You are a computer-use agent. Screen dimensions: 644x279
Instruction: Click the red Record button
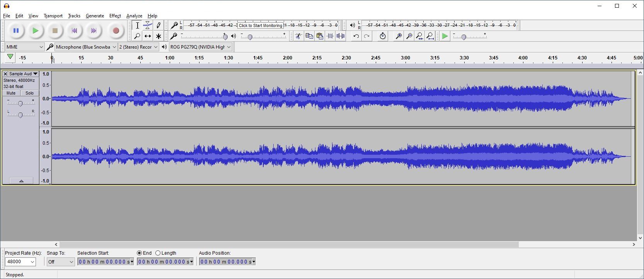tap(116, 30)
